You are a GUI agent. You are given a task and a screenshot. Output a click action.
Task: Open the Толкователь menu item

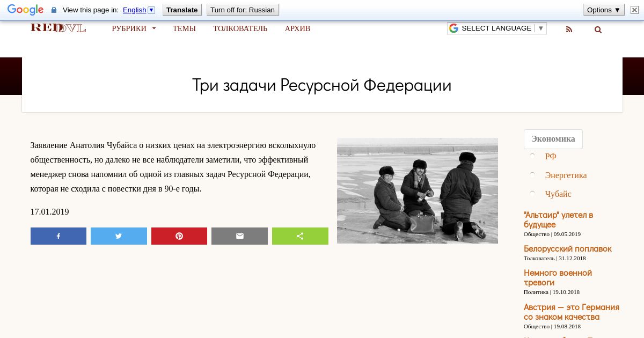(x=240, y=28)
